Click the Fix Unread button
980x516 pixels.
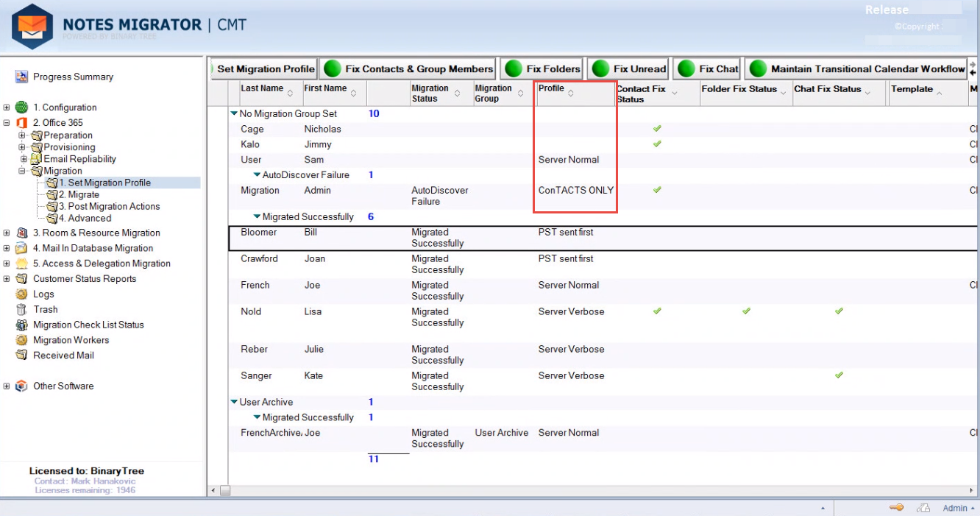pos(630,69)
